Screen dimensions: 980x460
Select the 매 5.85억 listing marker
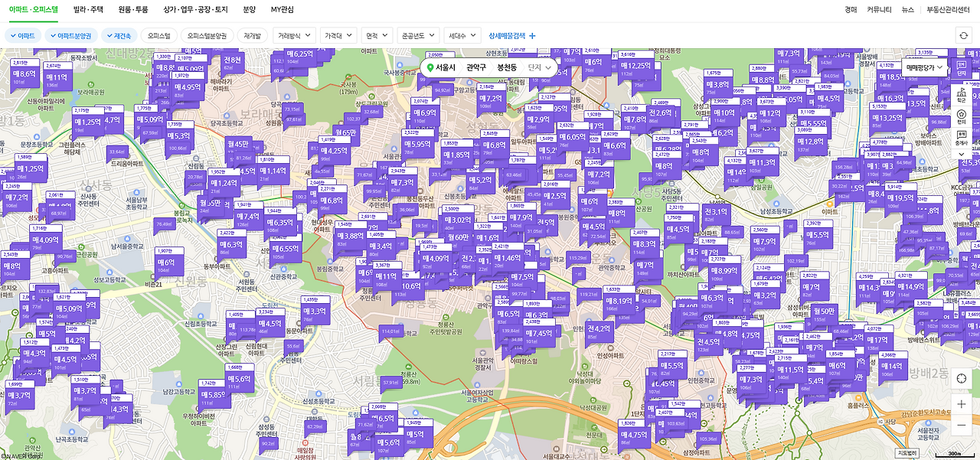click(x=212, y=396)
